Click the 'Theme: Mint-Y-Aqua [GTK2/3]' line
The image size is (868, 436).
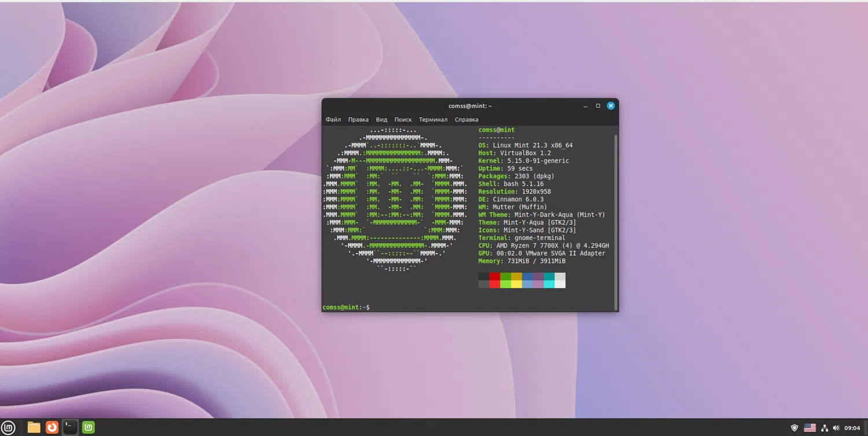(527, 222)
